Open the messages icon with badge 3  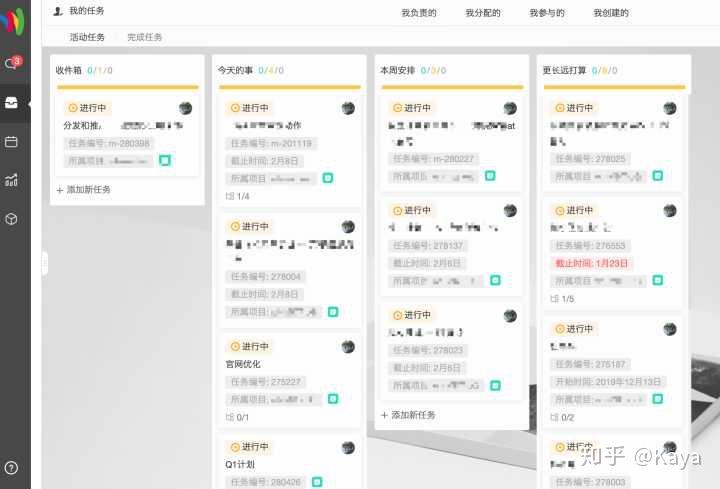tap(13, 62)
